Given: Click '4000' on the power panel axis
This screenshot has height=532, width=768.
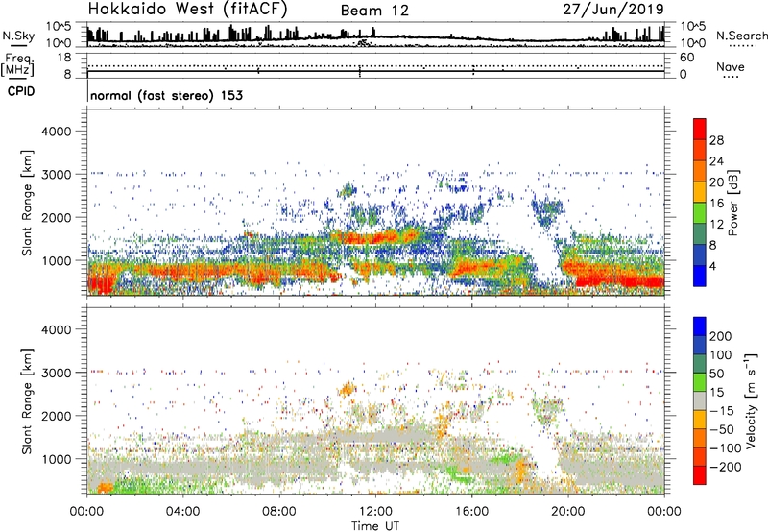Looking at the screenshot, I should point(56,132).
